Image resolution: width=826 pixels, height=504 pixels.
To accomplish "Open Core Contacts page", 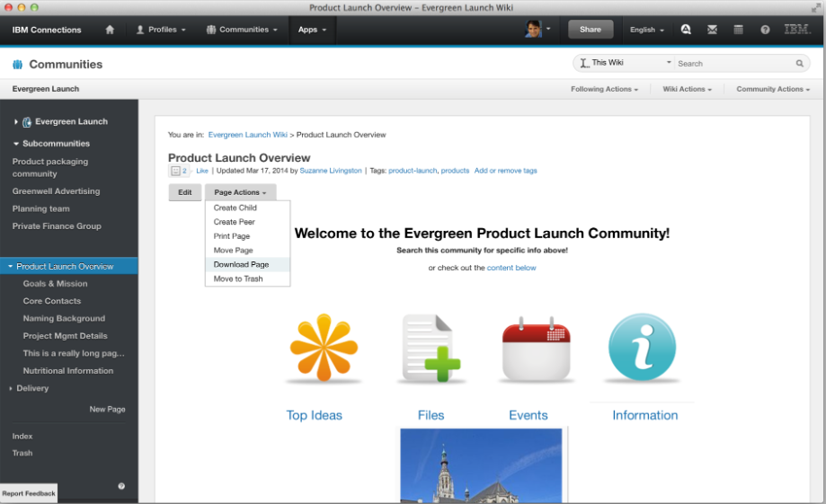I will point(52,301).
